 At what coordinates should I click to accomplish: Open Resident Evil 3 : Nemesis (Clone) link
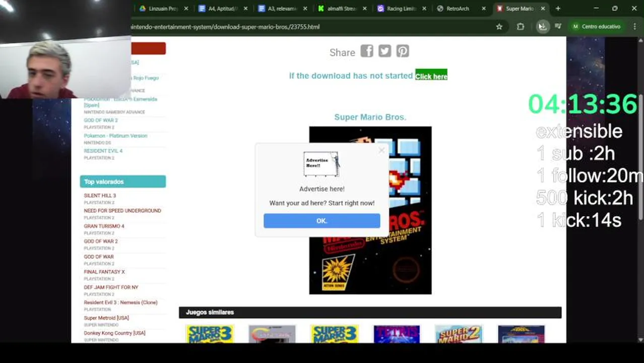click(x=120, y=302)
